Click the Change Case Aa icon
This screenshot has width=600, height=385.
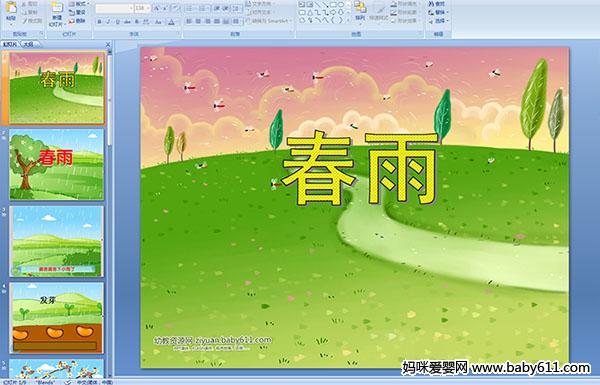158,22
